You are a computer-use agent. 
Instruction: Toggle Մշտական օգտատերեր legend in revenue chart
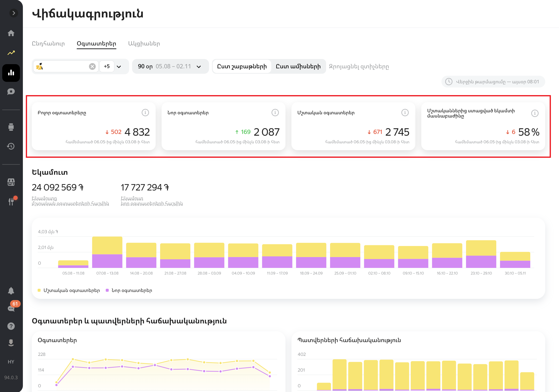click(69, 290)
